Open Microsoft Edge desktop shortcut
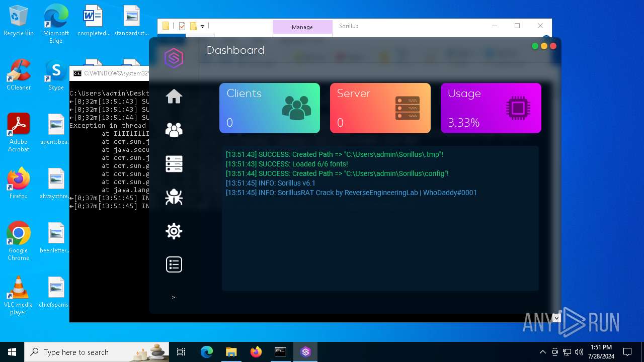Viewport: 644px width, 362px height. click(56, 24)
